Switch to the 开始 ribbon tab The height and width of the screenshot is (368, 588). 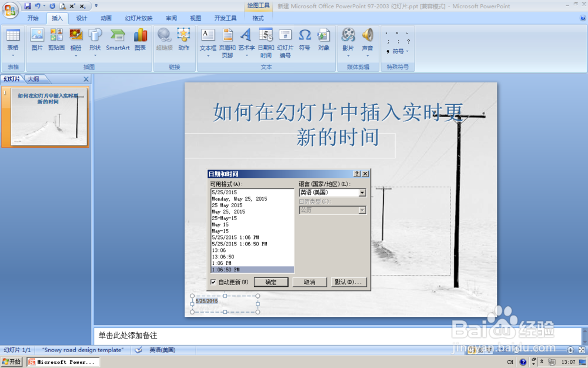[33, 18]
